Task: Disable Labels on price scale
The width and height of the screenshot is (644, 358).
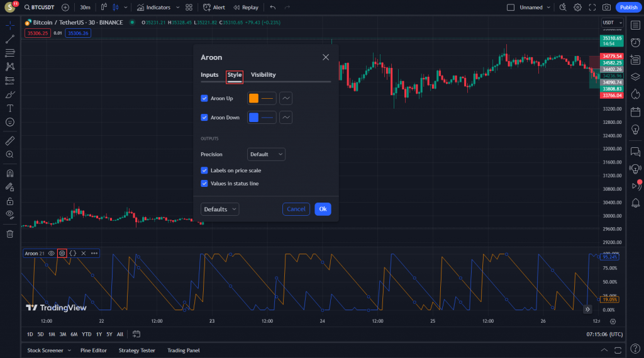Action: [x=204, y=171]
